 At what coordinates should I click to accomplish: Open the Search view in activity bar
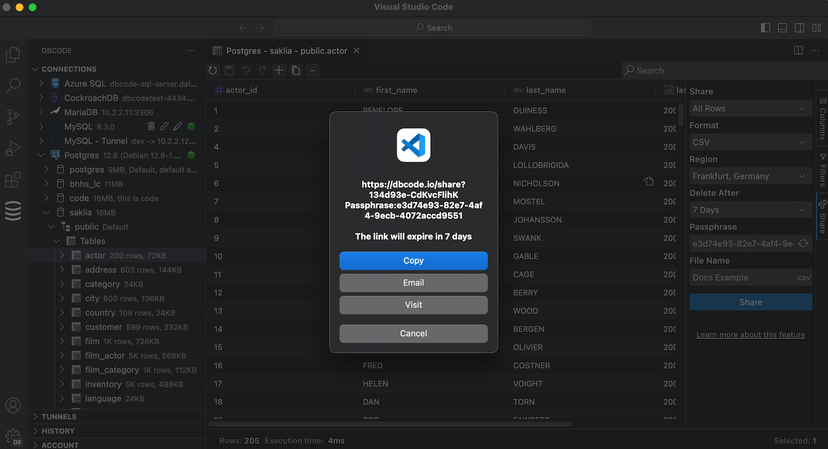[x=13, y=86]
